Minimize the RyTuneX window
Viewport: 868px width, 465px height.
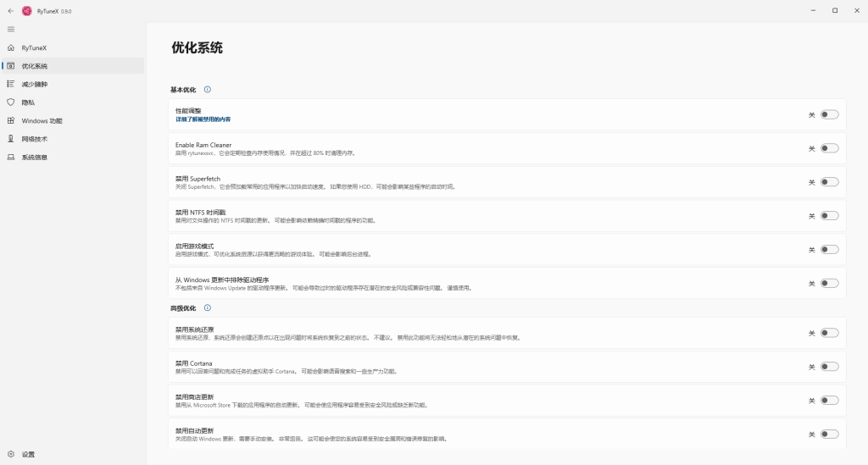[x=813, y=10]
